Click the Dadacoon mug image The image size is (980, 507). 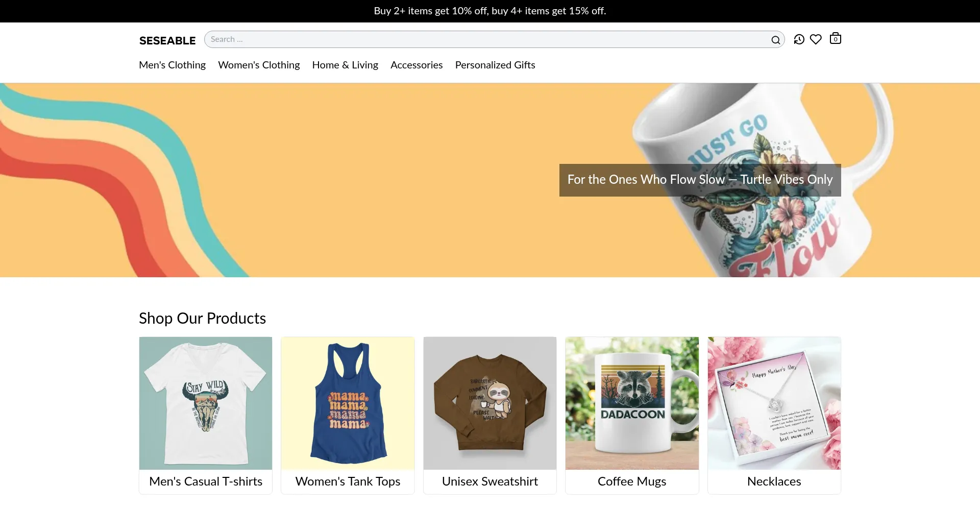(632, 403)
